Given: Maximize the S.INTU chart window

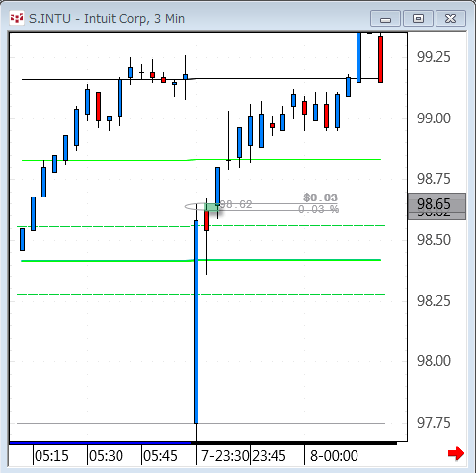Looking at the screenshot, I should click(x=418, y=18).
